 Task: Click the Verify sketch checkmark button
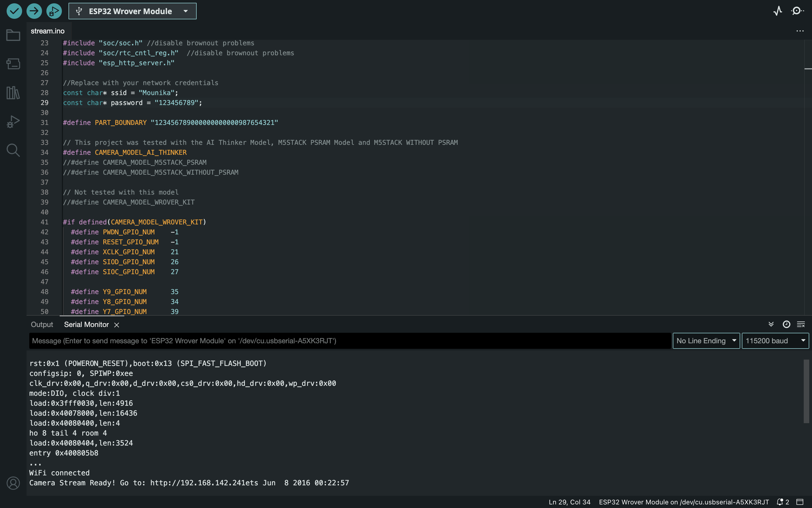pos(14,11)
